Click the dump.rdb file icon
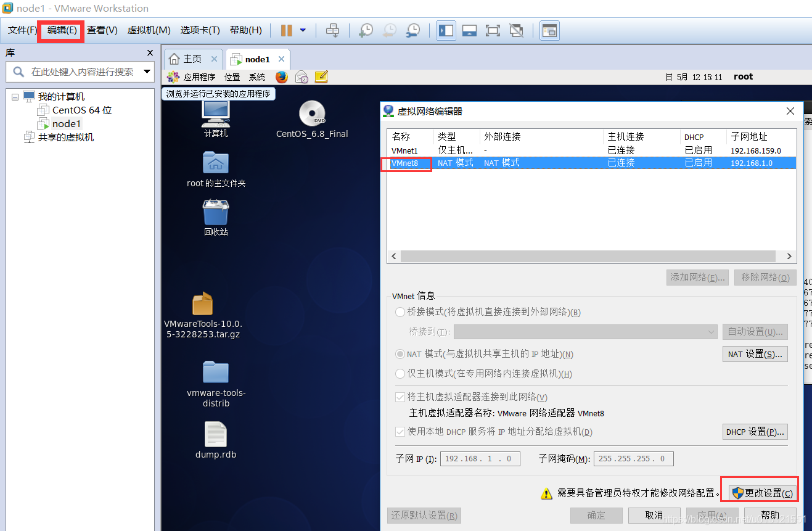The image size is (812, 531). [216, 440]
